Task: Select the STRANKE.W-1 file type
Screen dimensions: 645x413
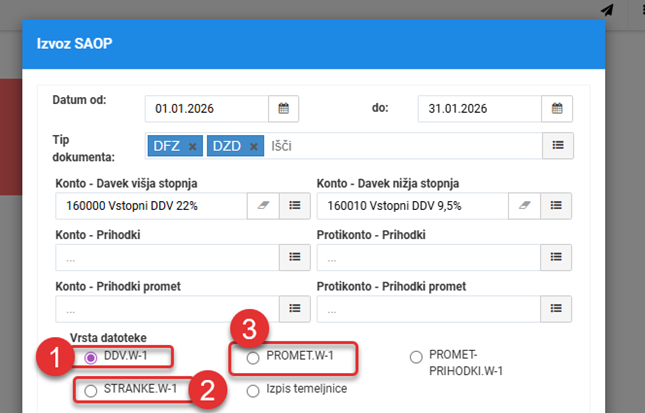Action: [90, 391]
